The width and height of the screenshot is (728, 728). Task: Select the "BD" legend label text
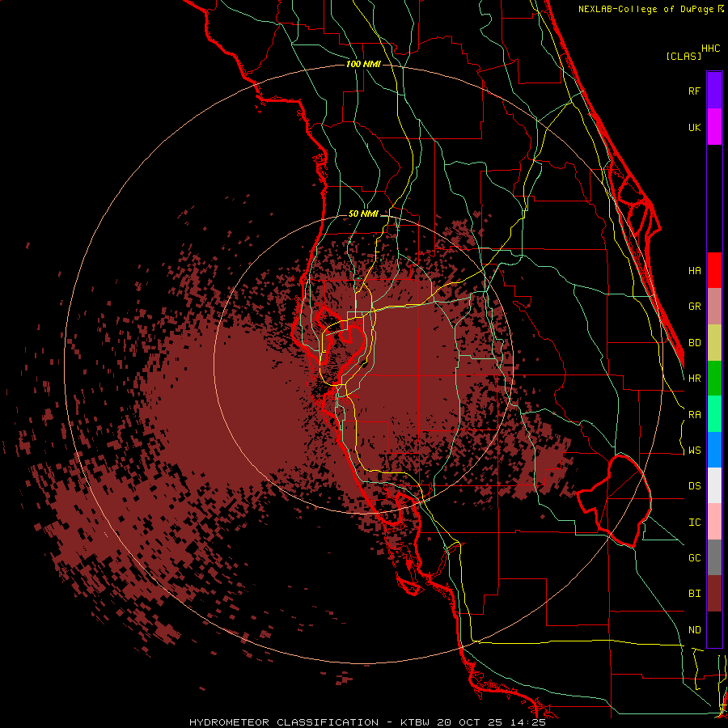(694, 343)
